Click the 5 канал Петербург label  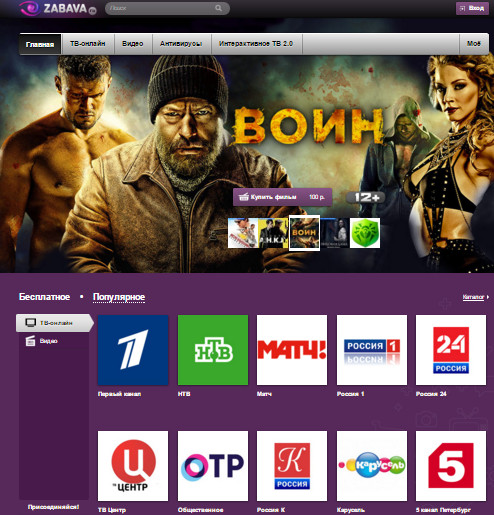tap(443, 510)
